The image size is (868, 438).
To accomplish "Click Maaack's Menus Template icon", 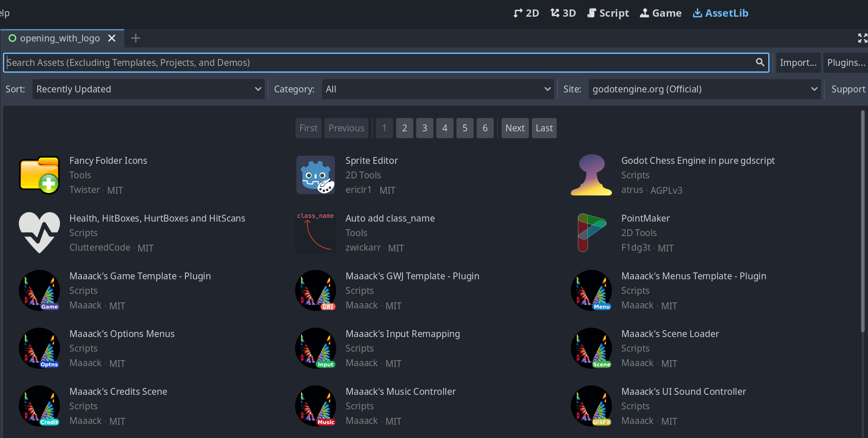I will 591,290.
